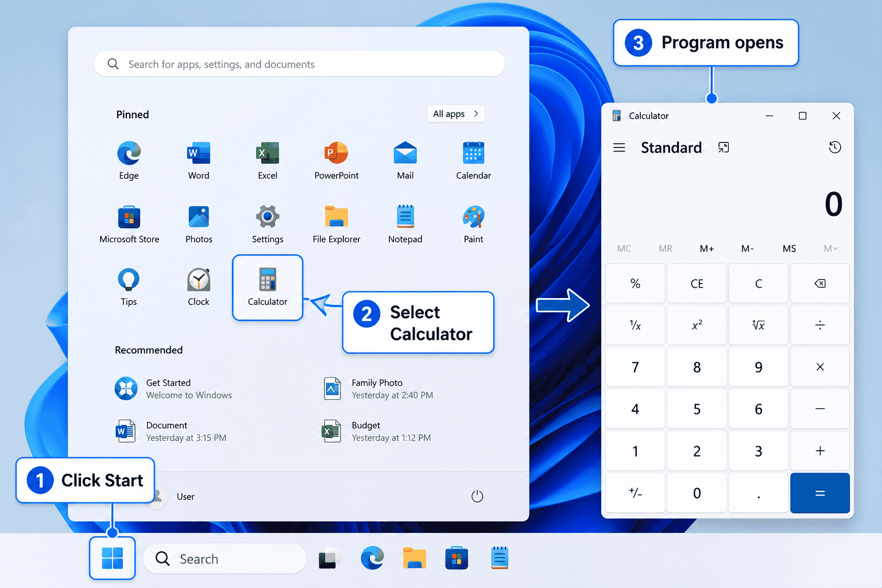Open the Photos app
Image resolution: width=882 pixels, height=588 pixels.
[x=199, y=224]
